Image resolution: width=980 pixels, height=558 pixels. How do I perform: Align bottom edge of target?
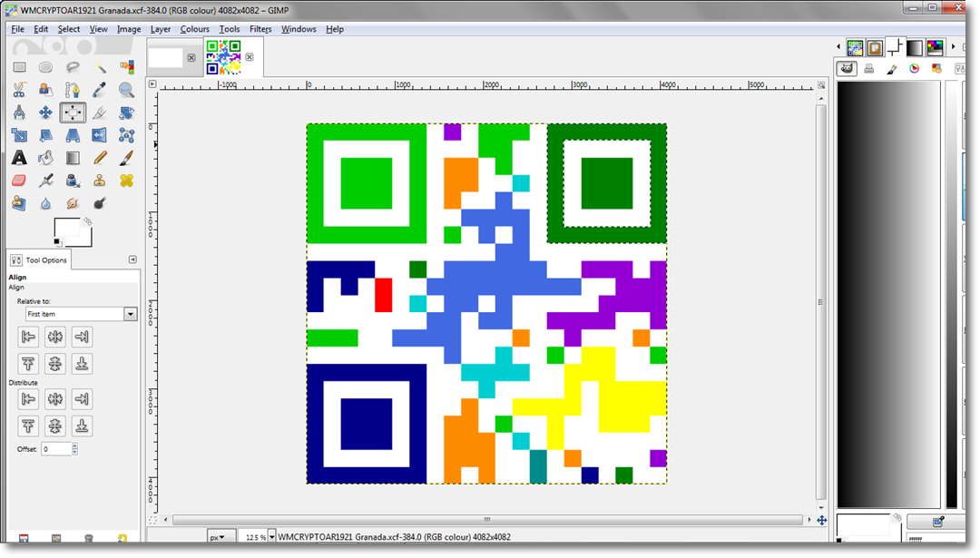pyautogui.click(x=82, y=364)
